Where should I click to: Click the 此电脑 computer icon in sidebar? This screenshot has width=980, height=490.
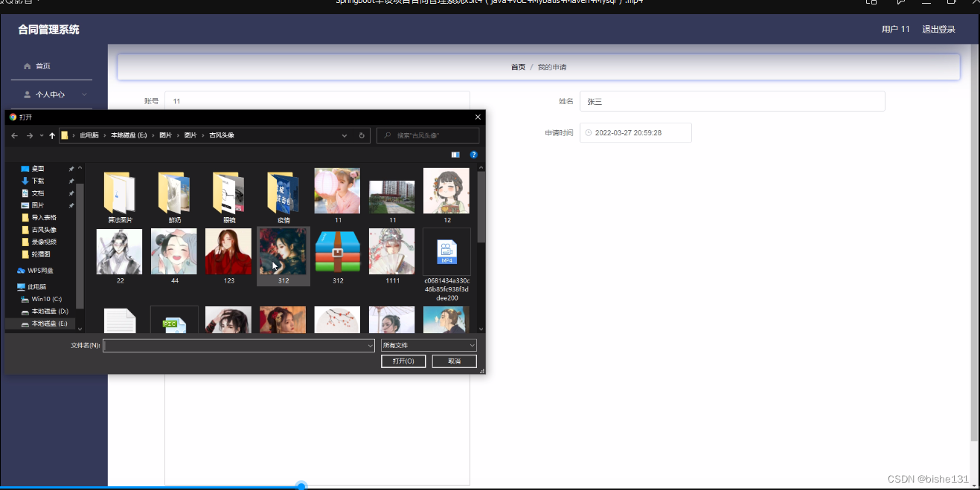pos(21,286)
